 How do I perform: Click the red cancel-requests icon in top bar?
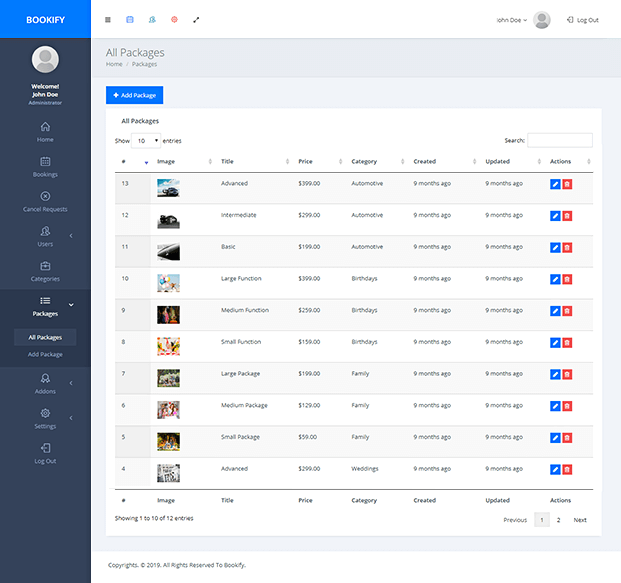(174, 19)
